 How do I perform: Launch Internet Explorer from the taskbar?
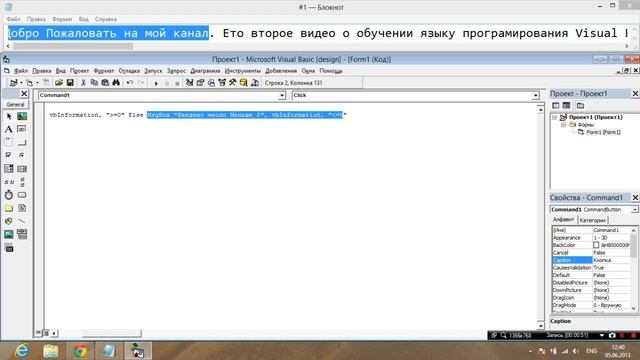pyautogui.click(x=22, y=351)
